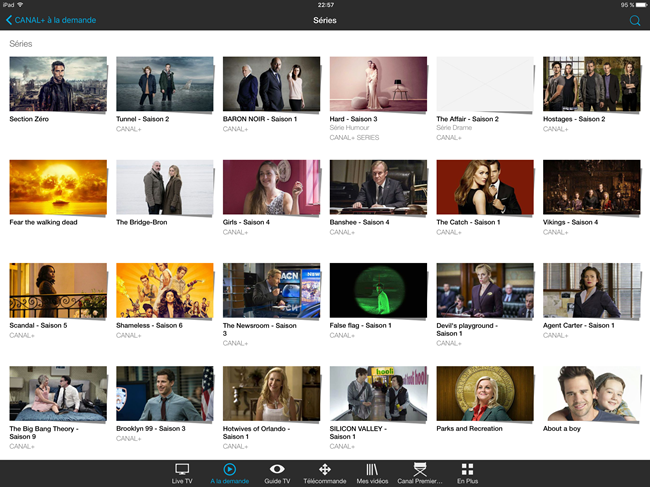Screen dimensions: 650x487
Task: Switch to Télécommande tab label
Action: pyautogui.click(x=325, y=481)
